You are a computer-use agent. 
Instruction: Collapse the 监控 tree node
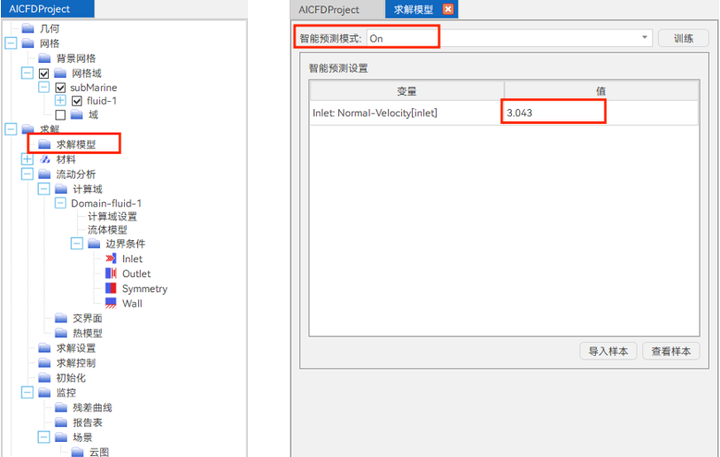coord(28,392)
